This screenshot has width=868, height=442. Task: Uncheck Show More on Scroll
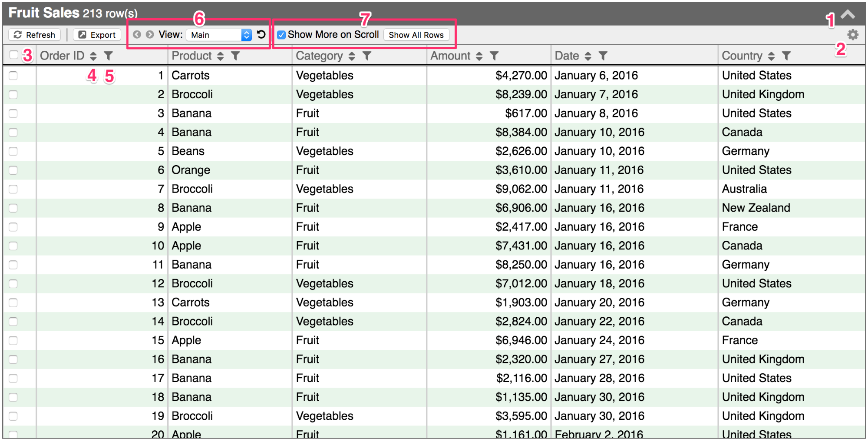[x=281, y=35]
